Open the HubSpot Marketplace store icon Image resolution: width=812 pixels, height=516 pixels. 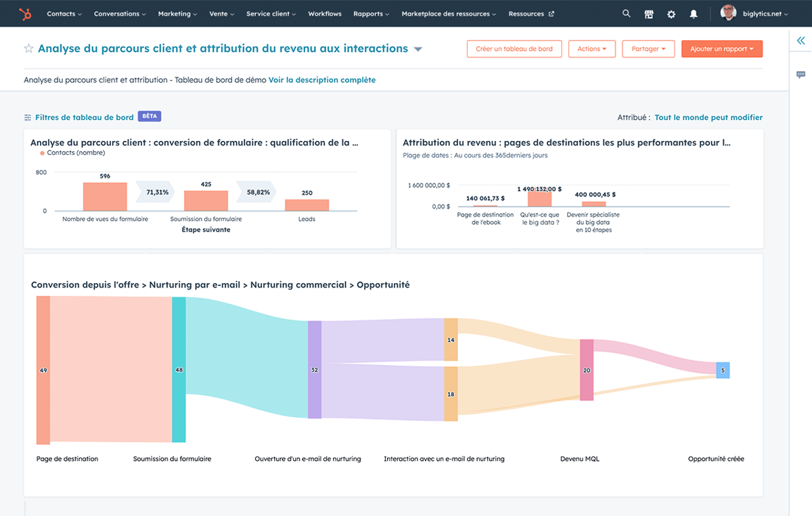(x=648, y=13)
